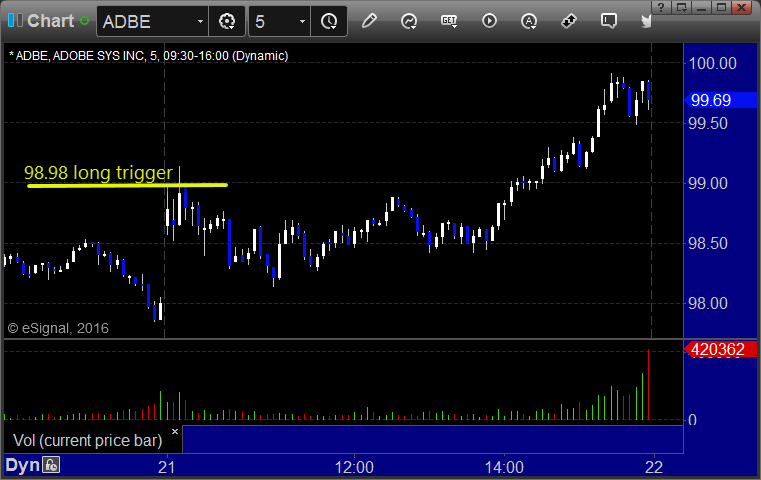761x480 pixels.
Task: Click the green link circle beside Chart
Action: [x=84, y=21]
